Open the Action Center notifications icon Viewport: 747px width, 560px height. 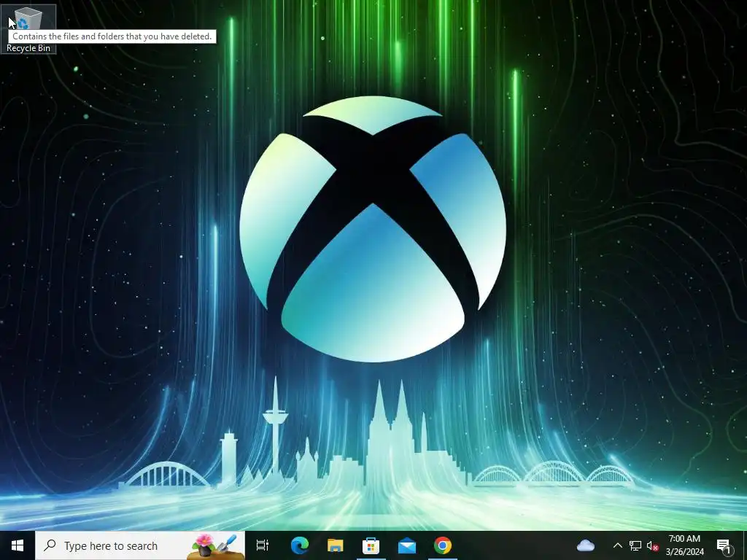click(724, 545)
